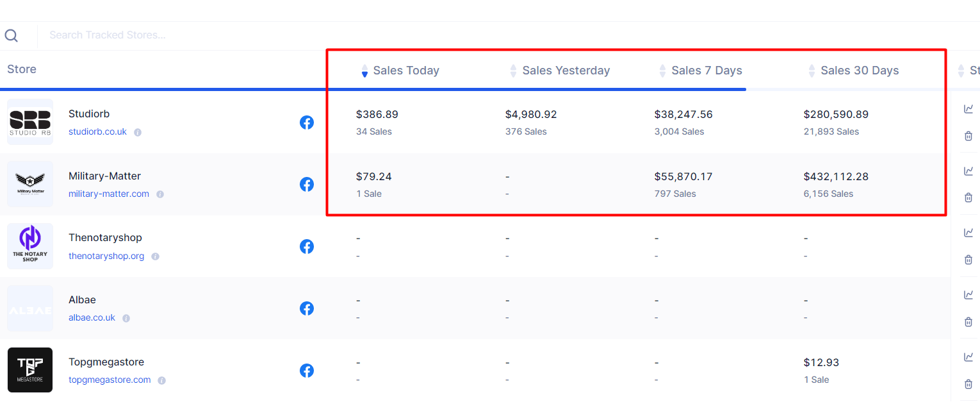
Task: Click the Albae store logo thumbnail
Action: (29, 308)
